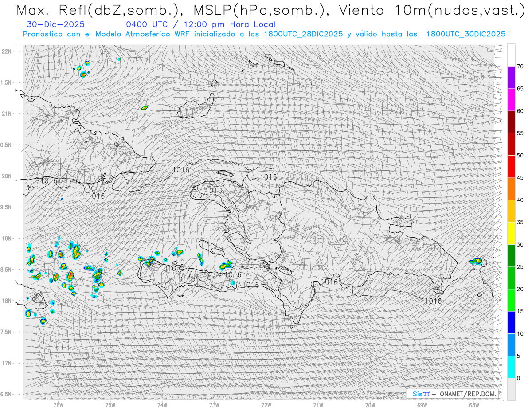
Task: Click the 1016 contour label near 69W on southern coast
Action: (x=433, y=301)
